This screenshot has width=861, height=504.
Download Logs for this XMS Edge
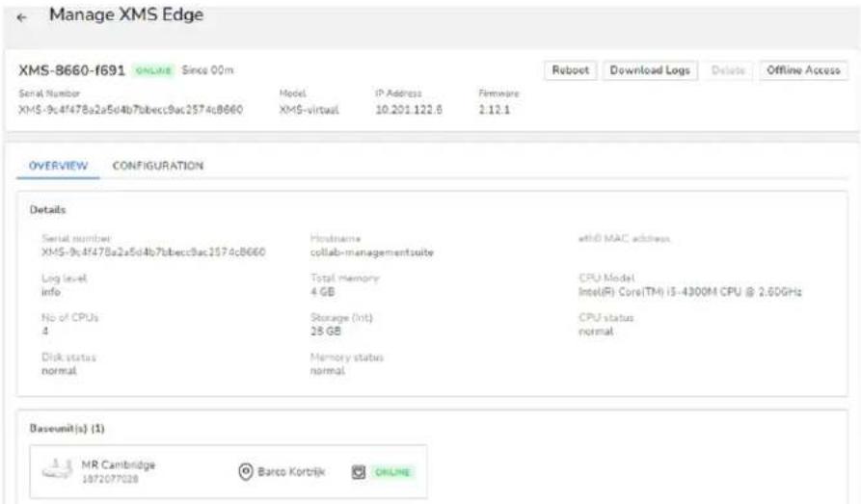[650, 70]
